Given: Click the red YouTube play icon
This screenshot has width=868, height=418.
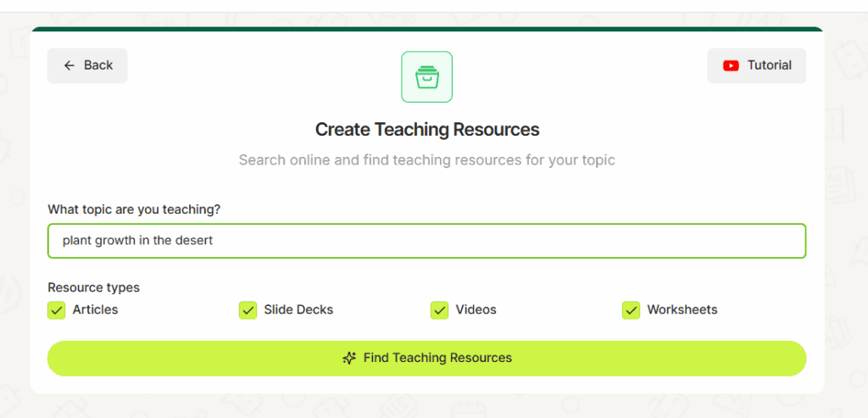Looking at the screenshot, I should [x=731, y=65].
